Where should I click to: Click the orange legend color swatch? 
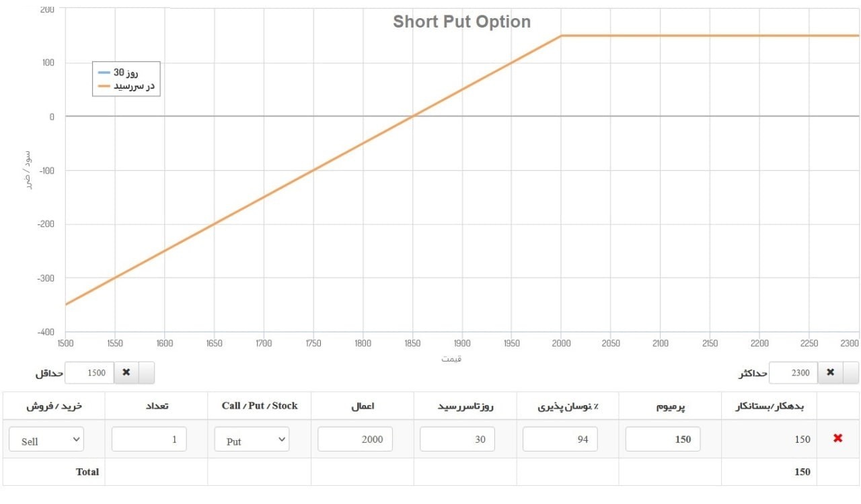(104, 86)
